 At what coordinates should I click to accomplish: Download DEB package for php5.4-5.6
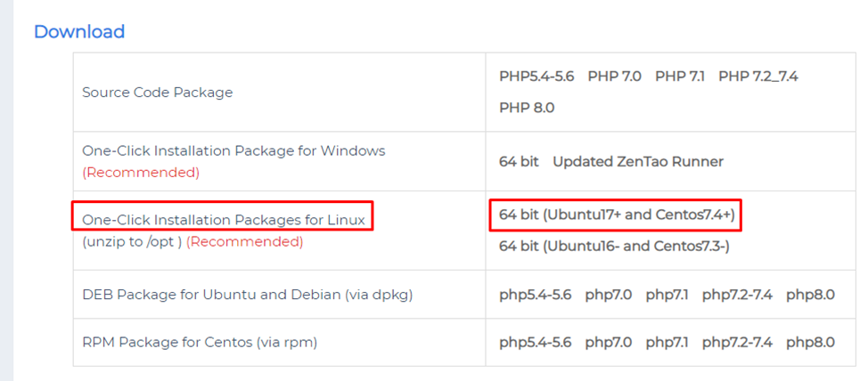pyautogui.click(x=536, y=295)
